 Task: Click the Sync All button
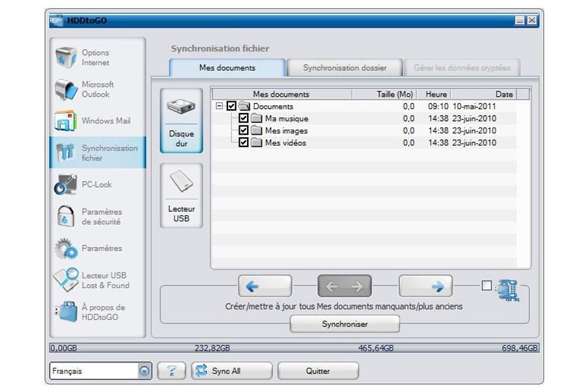pyautogui.click(x=232, y=371)
